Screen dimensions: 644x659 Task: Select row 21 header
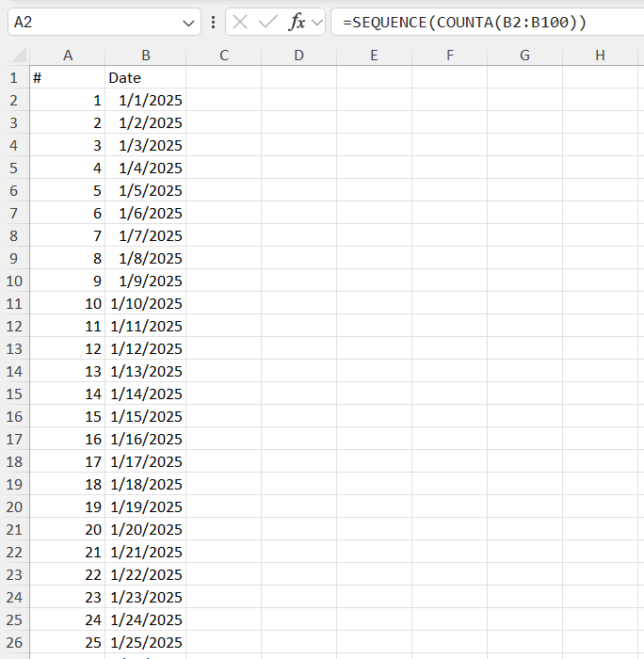14,529
